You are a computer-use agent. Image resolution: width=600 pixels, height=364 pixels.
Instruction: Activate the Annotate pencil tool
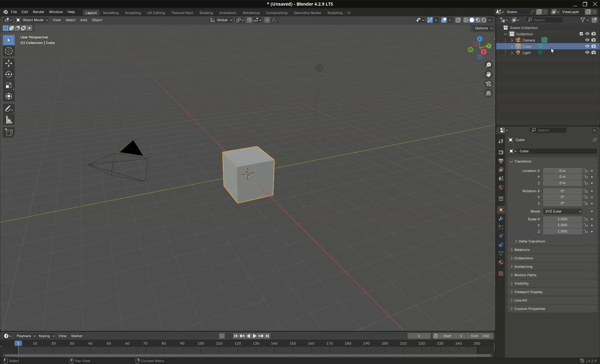click(9, 109)
